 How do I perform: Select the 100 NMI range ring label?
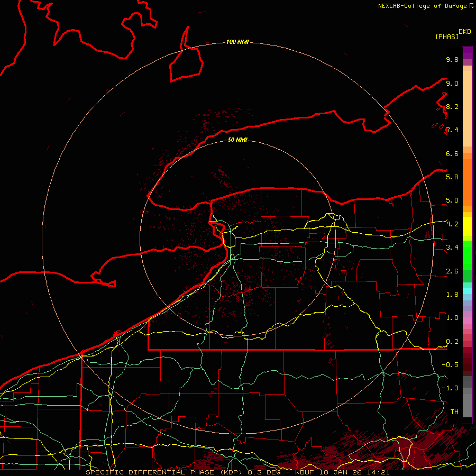coord(237,42)
